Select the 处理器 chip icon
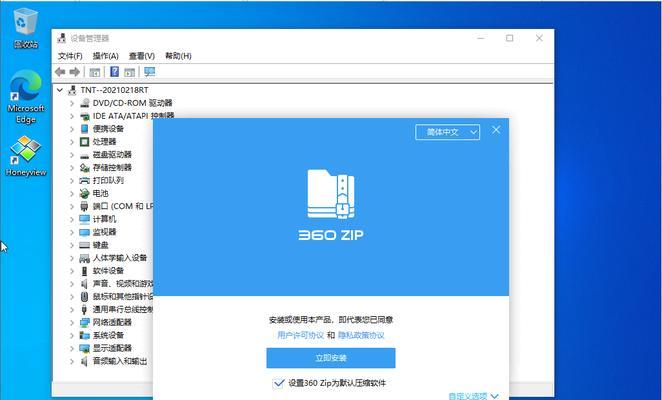The width and height of the screenshot is (662, 400). [84, 141]
